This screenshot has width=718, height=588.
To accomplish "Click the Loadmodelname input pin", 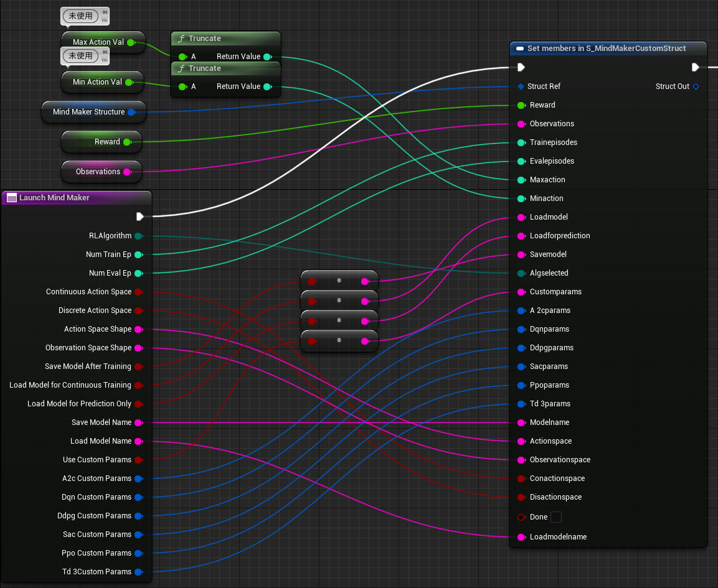I will tap(521, 537).
